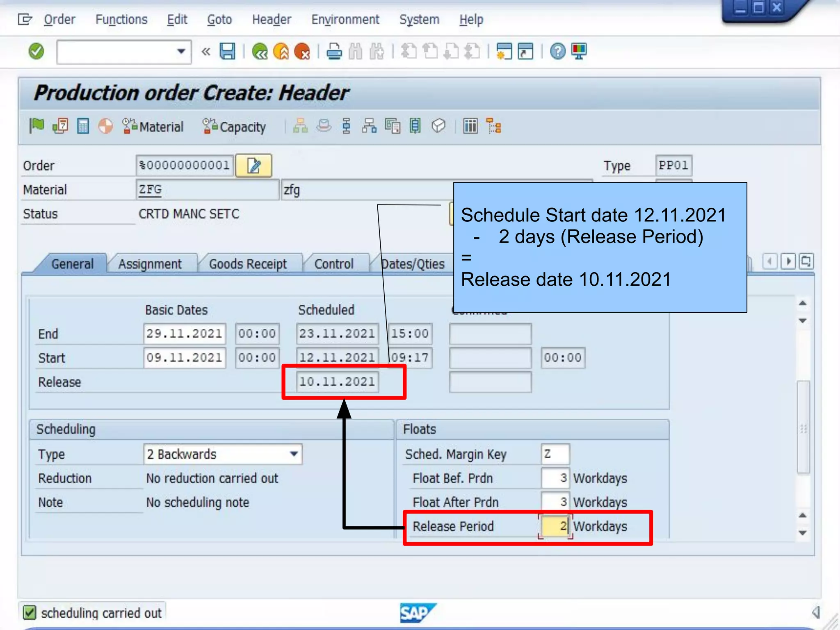Screen dimensions: 840x630
Task: Open the Functions menu
Action: 121,19
